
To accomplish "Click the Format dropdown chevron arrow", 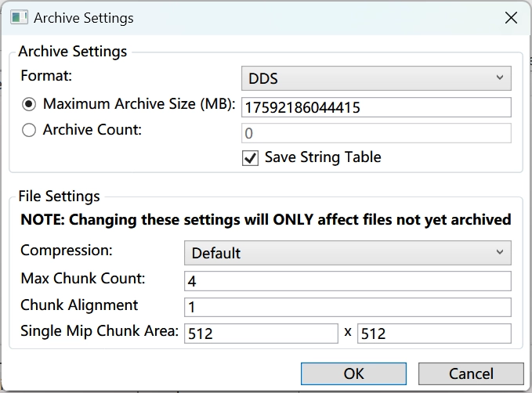I will (499, 78).
